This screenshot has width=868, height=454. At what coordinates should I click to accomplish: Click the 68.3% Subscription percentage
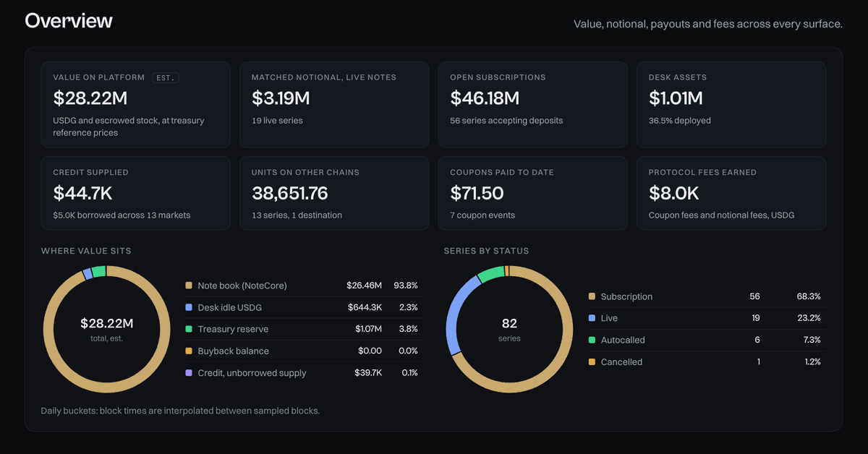click(x=807, y=296)
